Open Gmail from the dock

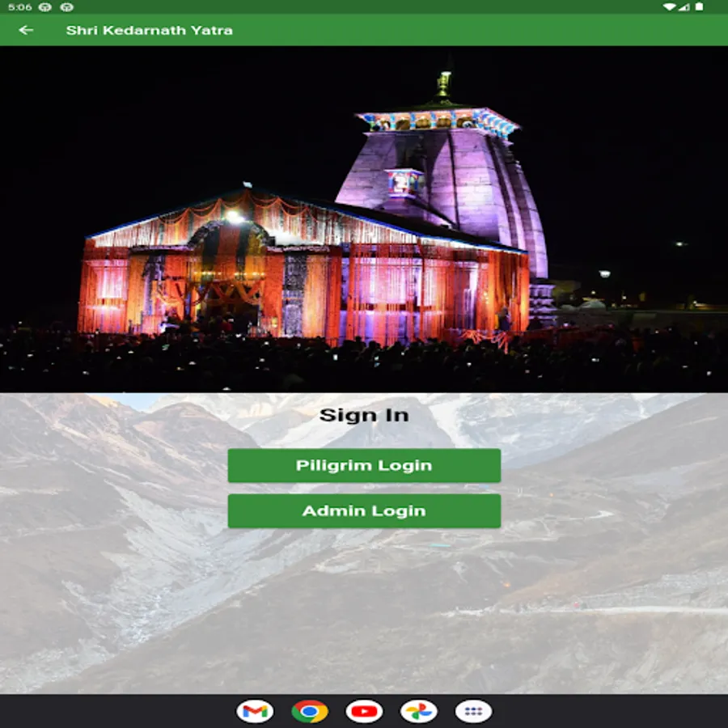point(255,711)
